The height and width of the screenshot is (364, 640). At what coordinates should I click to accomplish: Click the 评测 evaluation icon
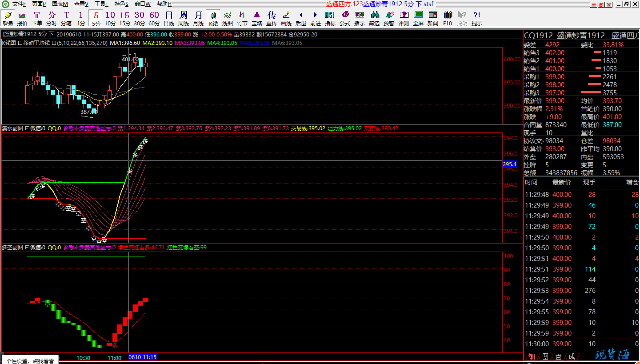(x=404, y=19)
